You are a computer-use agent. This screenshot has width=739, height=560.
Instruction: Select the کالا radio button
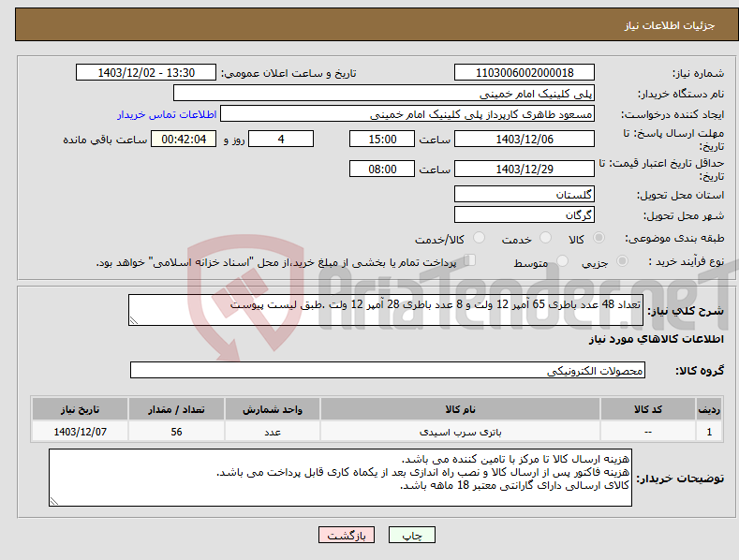599,238
